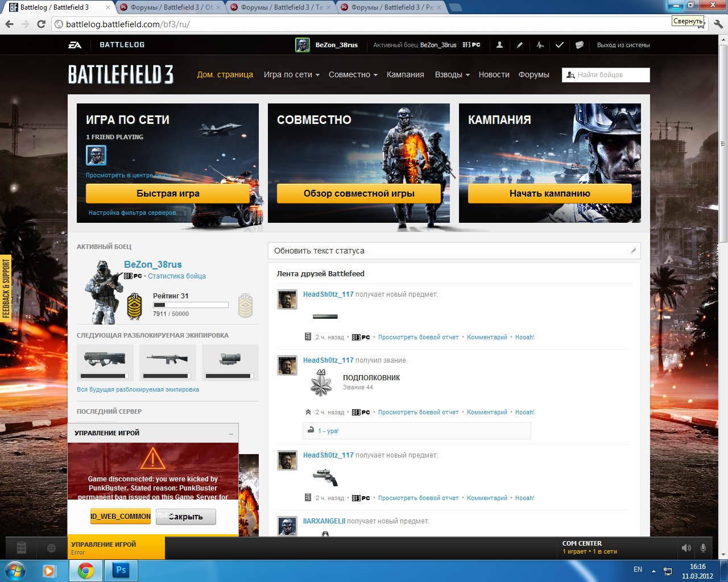Click the pencil icon in status update box
Image resolution: width=728 pixels, height=582 pixels.
coord(633,251)
